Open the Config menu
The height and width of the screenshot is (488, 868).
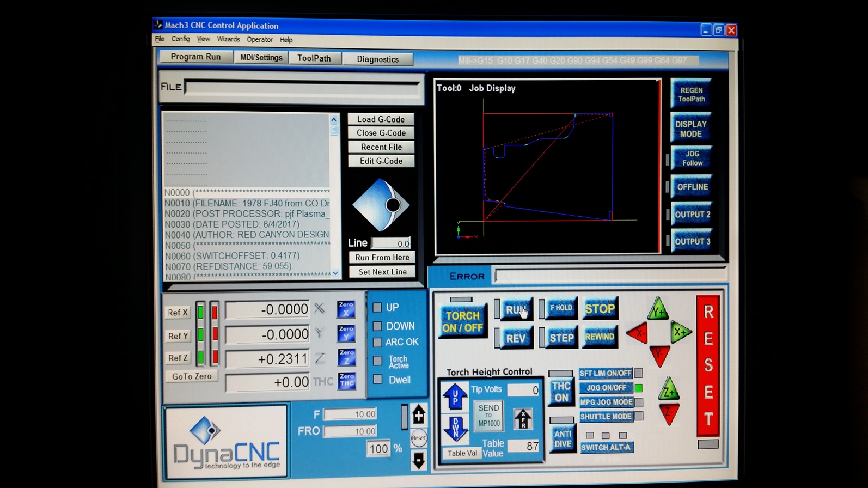pos(180,39)
